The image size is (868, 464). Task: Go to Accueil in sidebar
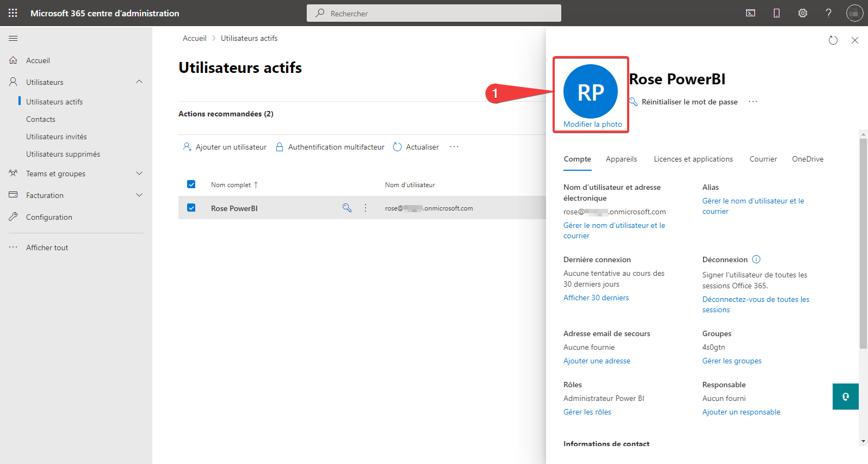[x=38, y=60]
